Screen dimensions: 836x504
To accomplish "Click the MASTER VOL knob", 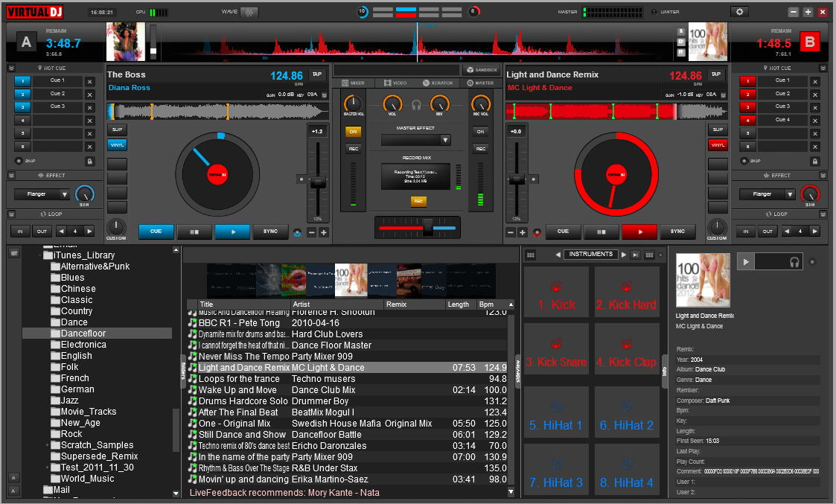I will 353,103.
